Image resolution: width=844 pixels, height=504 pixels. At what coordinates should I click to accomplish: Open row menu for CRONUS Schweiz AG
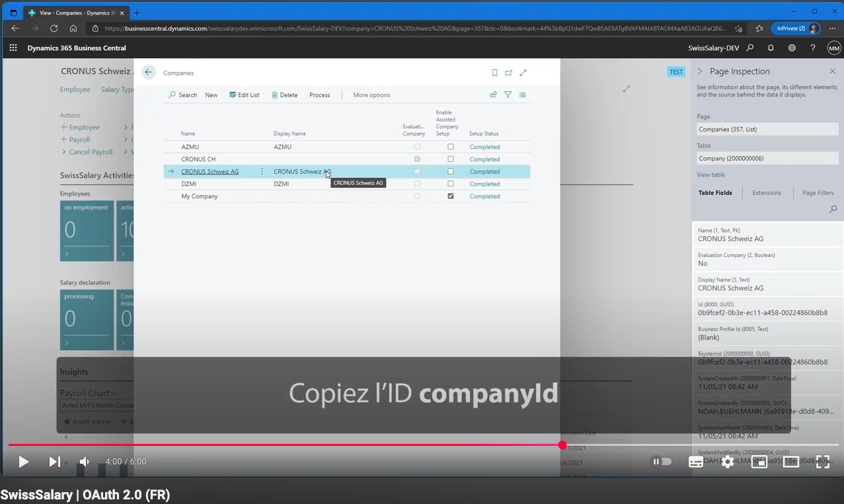[x=262, y=172]
